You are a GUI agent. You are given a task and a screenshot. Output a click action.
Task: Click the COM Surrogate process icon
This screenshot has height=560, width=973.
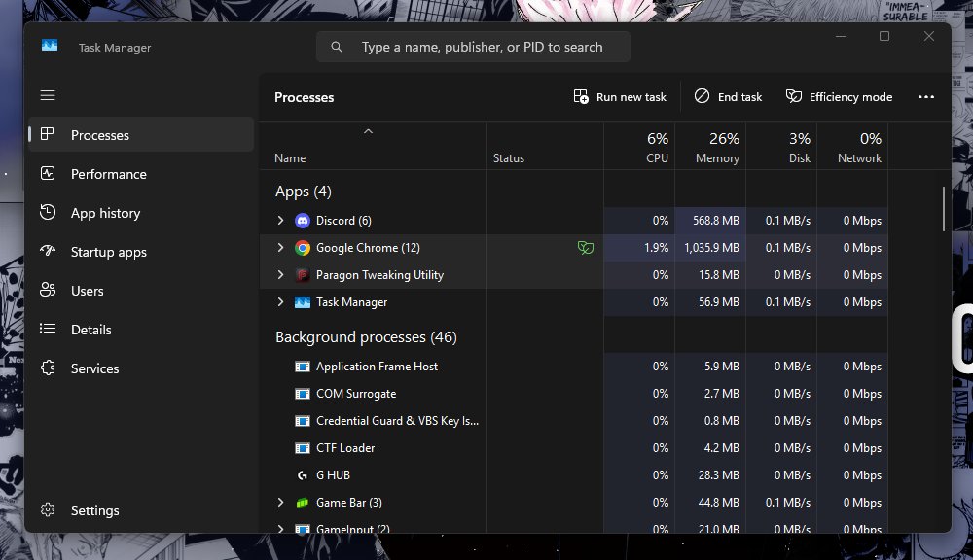(303, 394)
